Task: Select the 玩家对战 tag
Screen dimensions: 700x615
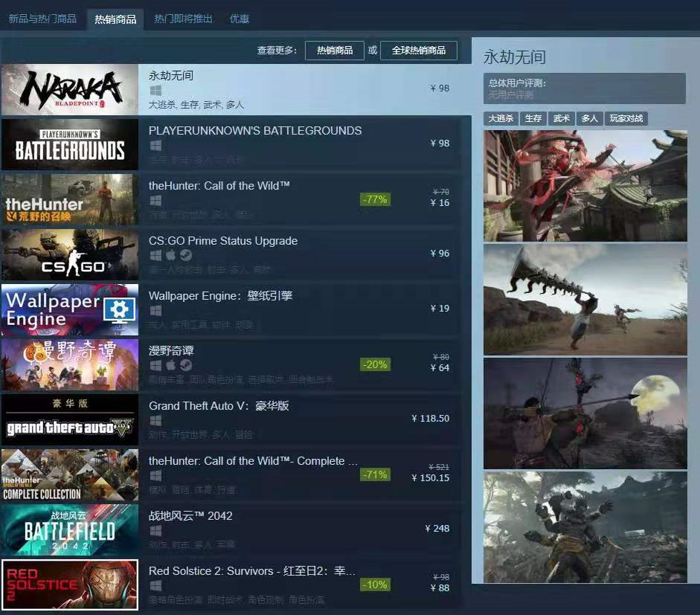Action: (626, 119)
